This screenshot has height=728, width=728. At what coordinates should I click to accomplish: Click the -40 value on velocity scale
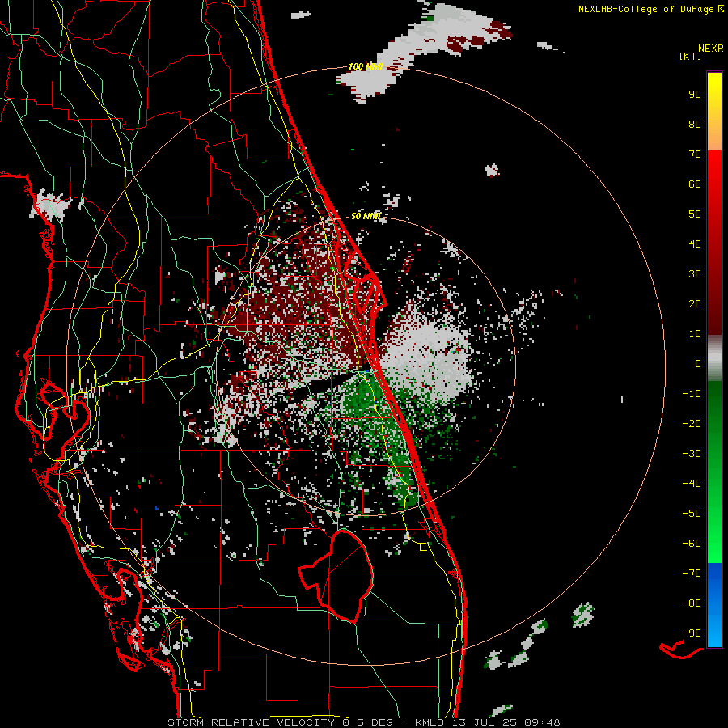692,484
